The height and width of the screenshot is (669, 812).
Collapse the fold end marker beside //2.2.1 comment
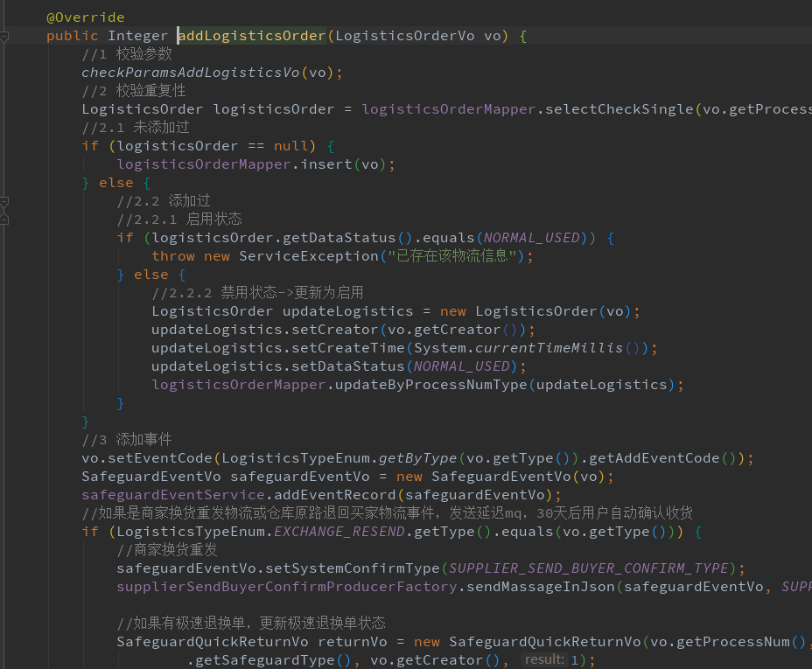click(3, 220)
